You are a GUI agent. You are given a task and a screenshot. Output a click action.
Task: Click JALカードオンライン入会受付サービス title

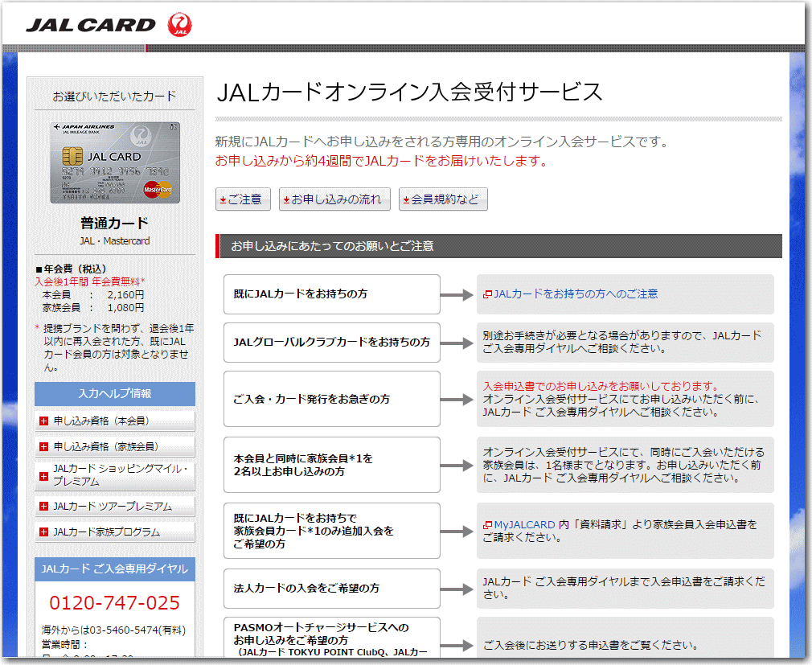pyautogui.click(x=410, y=92)
